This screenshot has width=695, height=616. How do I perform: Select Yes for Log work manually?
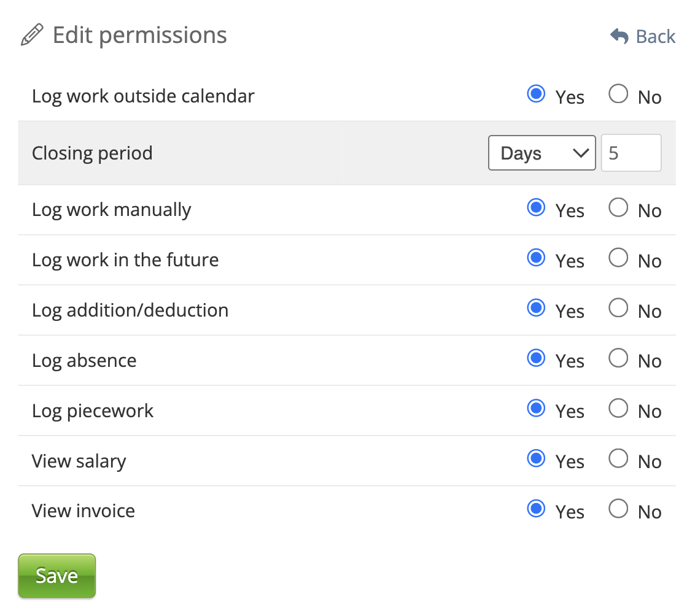(x=536, y=208)
